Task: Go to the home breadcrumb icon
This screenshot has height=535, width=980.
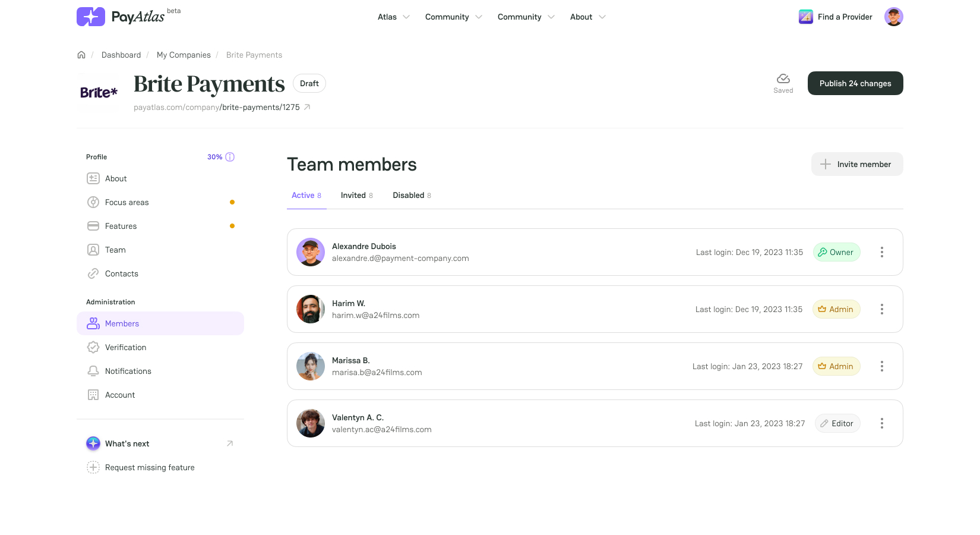Action: pos(81,55)
